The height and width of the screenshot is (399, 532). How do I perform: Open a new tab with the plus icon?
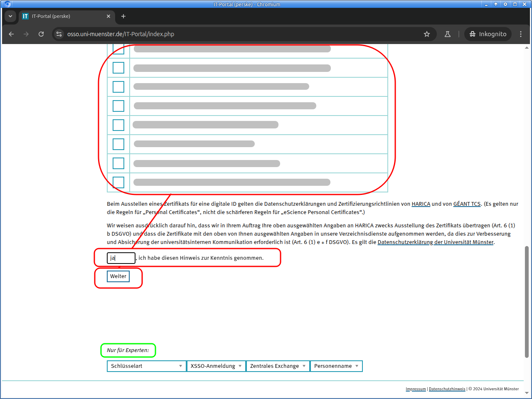click(x=123, y=16)
